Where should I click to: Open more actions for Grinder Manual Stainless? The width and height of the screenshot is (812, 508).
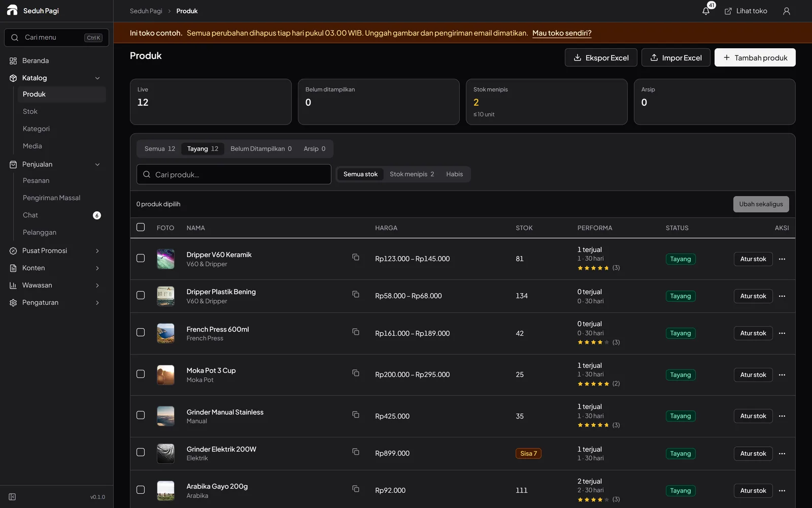coord(782,416)
